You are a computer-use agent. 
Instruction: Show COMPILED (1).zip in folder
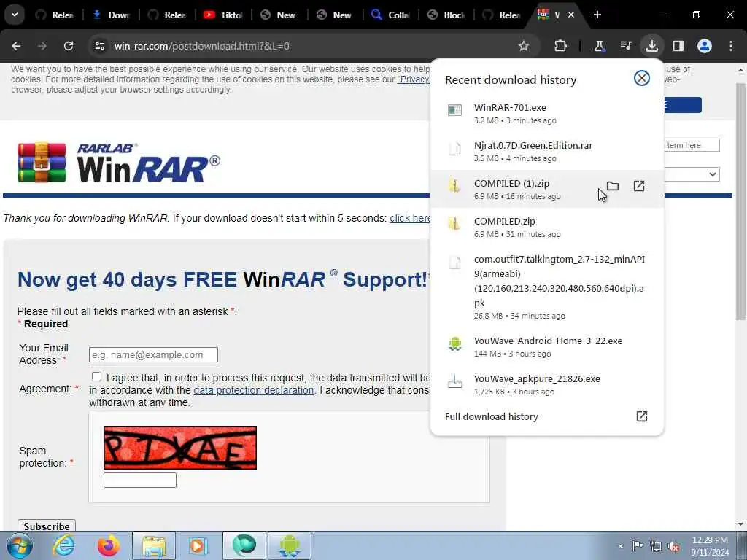click(613, 186)
